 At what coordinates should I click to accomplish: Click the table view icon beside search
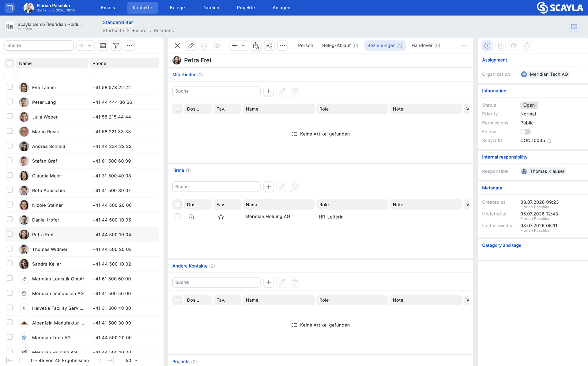point(103,46)
